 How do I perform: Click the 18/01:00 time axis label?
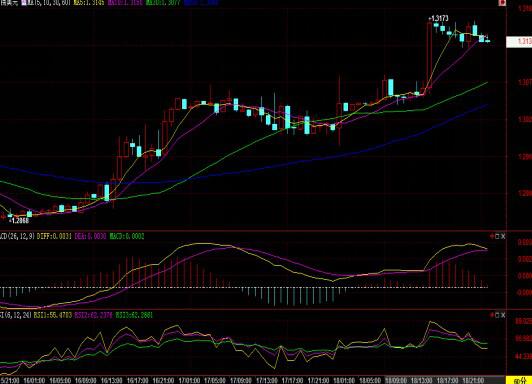344,381
